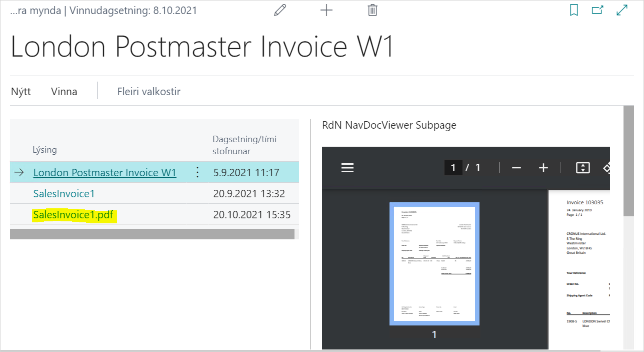Click the bookmark icon
The height and width of the screenshot is (352, 644).
[x=574, y=11]
